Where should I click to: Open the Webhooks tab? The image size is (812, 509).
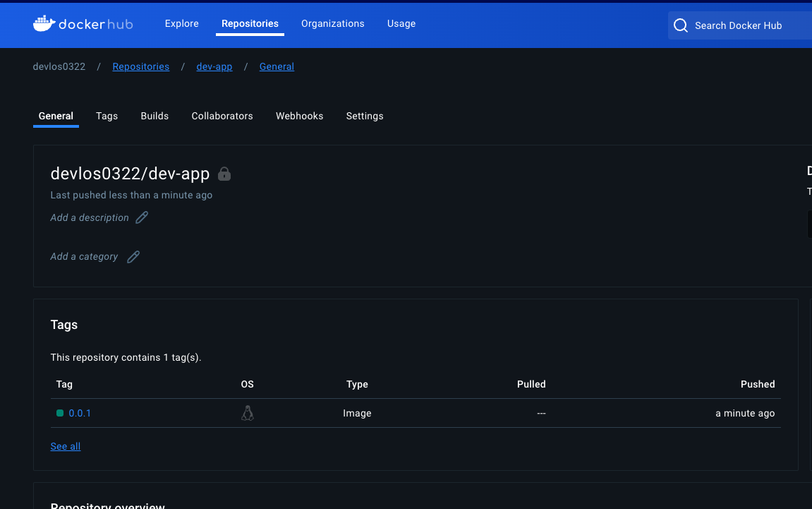299,116
